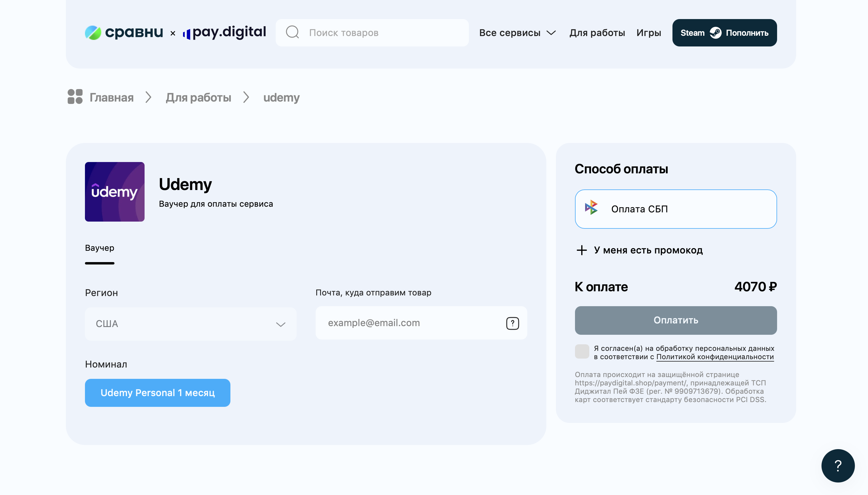Click the Udemy product logo thumbnail
Image resolution: width=868 pixels, height=495 pixels.
point(115,192)
